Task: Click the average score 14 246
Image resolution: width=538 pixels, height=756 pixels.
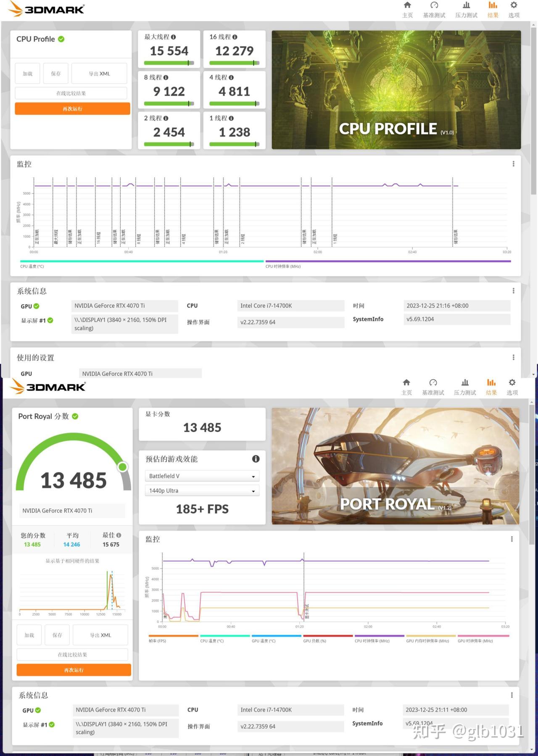Action: (72, 545)
